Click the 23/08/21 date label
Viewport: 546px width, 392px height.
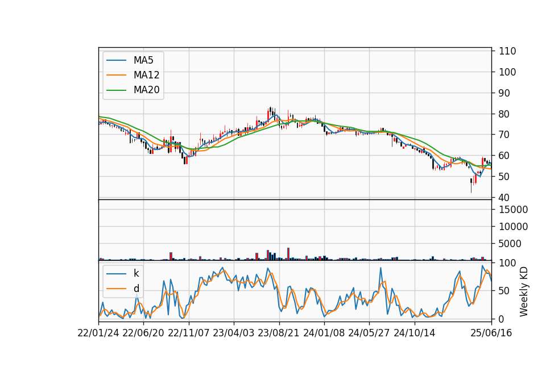[x=279, y=333]
